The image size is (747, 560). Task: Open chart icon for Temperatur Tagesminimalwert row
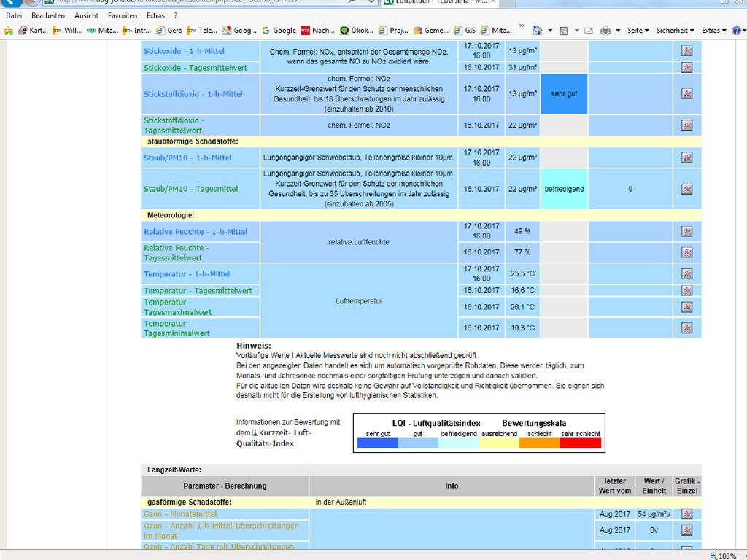coord(686,328)
